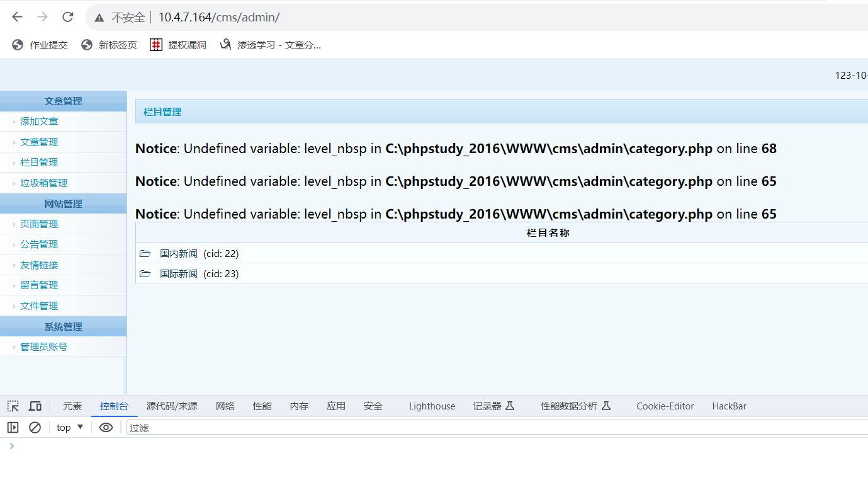Open 友情链接 in the sidebar
Screen dimensions: 868x497
tap(39, 265)
